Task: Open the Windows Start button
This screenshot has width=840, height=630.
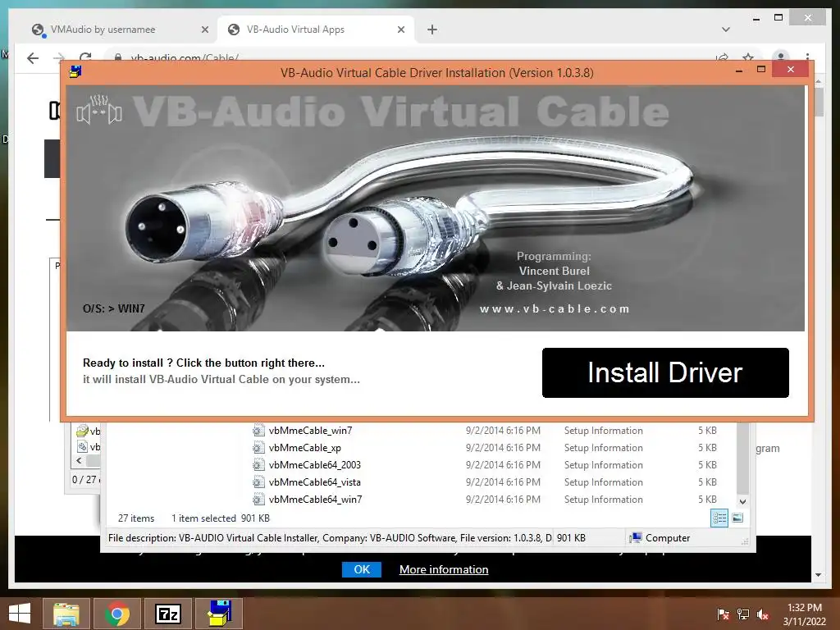Action: tap(20, 614)
